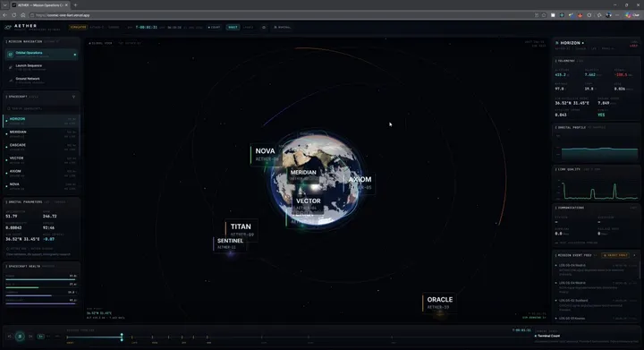Click the HORIZON title in details panel
This screenshot has height=350, width=644.
[570, 43]
